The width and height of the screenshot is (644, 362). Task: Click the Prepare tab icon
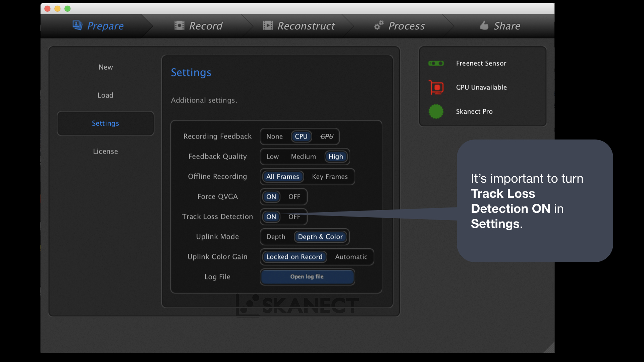pyautogui.click(x=77, y=25)
